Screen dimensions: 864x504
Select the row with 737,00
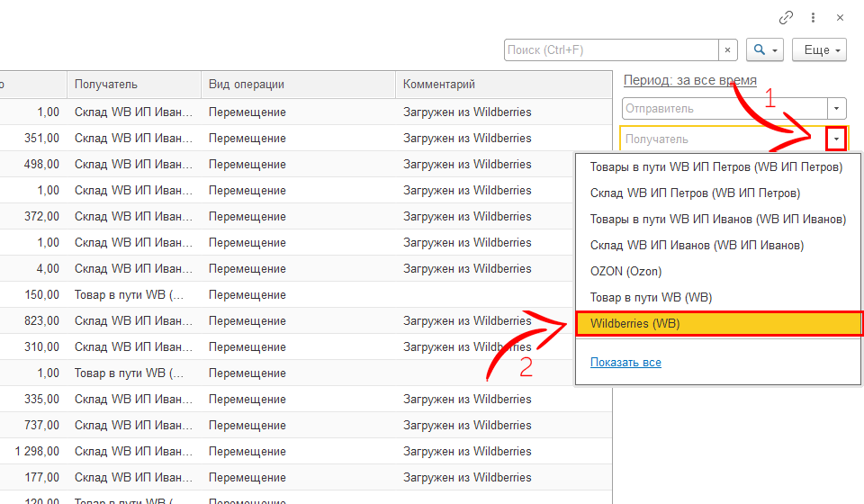pyautogui.click(x=306, y=425)
